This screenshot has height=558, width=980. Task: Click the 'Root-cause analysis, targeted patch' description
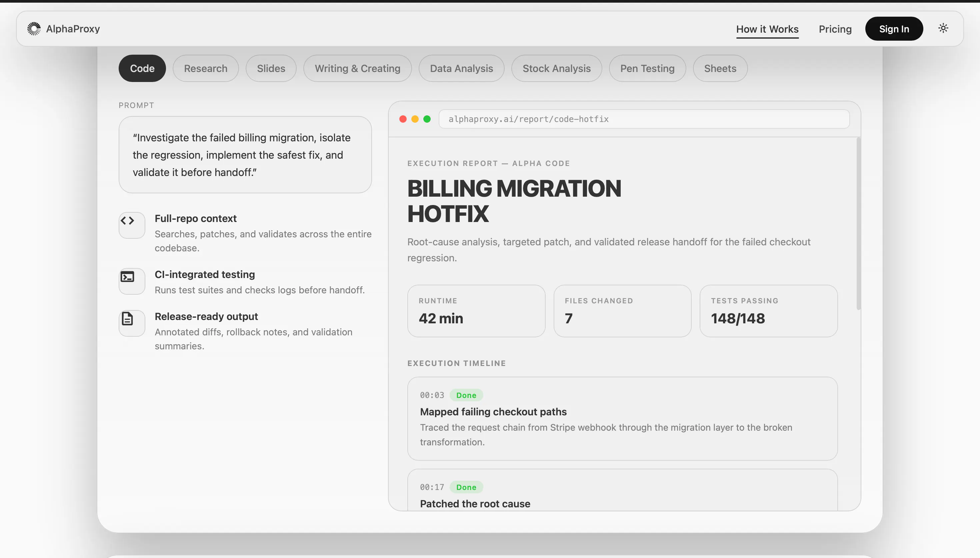point(609,250)
